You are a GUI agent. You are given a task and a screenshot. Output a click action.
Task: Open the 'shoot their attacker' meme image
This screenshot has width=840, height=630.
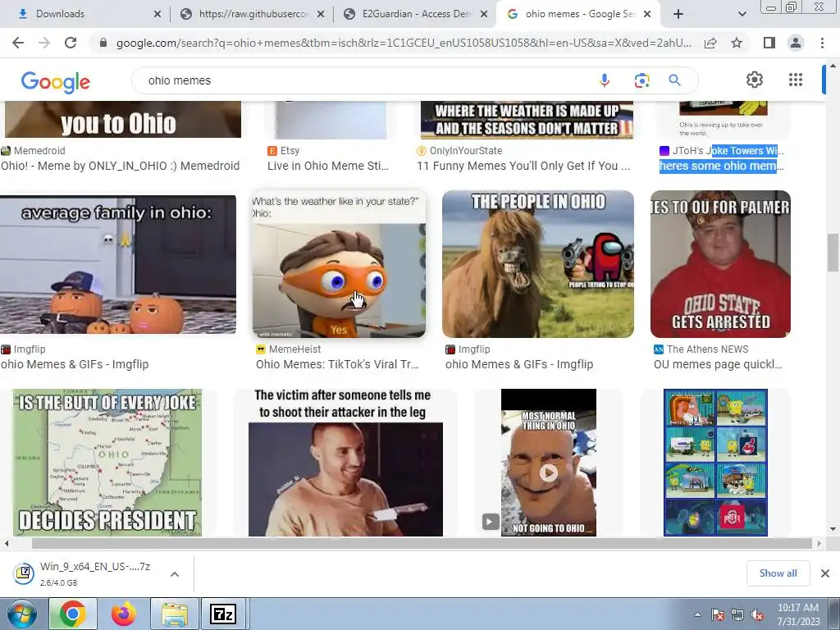coord(345,463)
